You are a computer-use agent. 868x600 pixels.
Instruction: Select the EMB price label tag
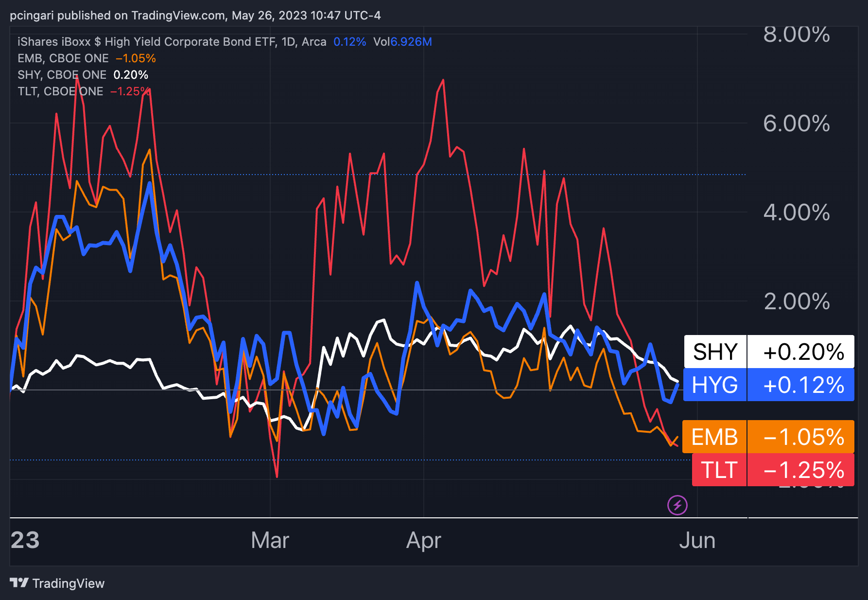pos(714,437)
